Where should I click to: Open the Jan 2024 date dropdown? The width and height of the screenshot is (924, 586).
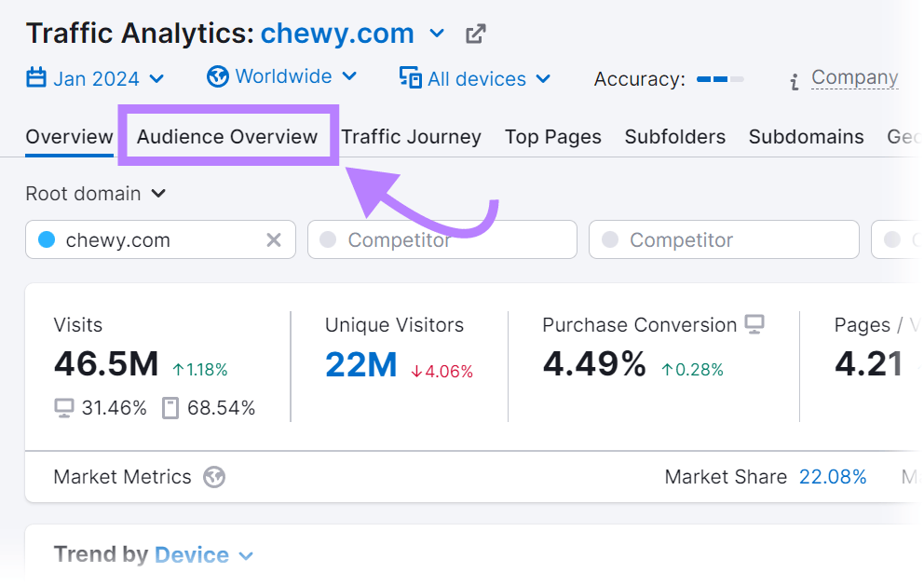(x=96, y=77)
